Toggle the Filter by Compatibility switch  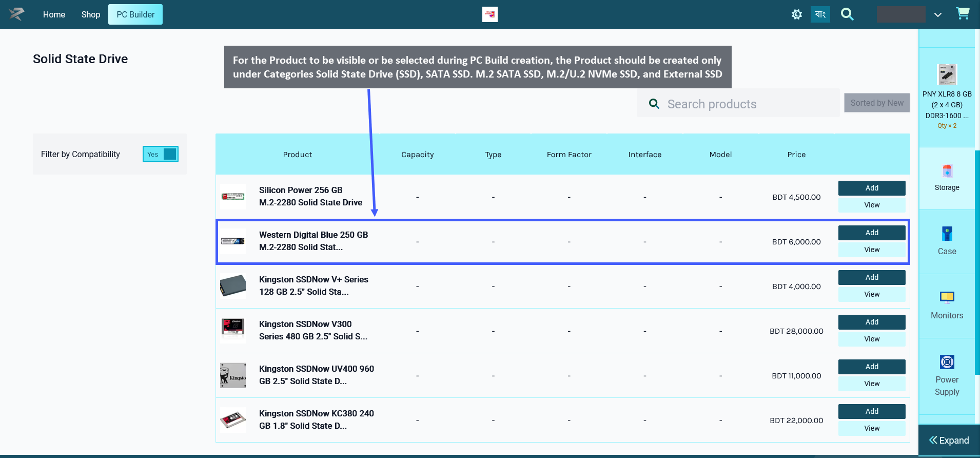click(x=161, y=154)
